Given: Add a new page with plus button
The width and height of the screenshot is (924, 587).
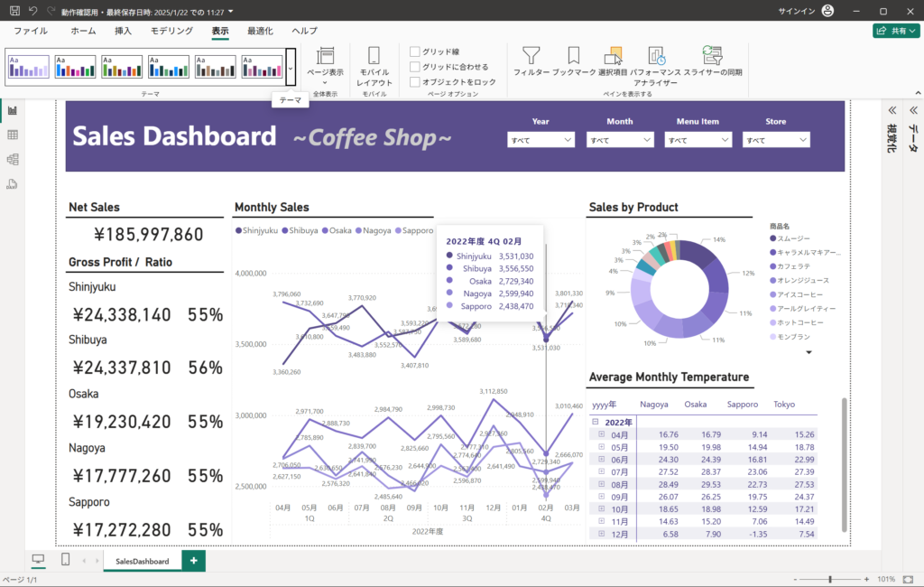Looking at the screenshot, I should [193, 561].
